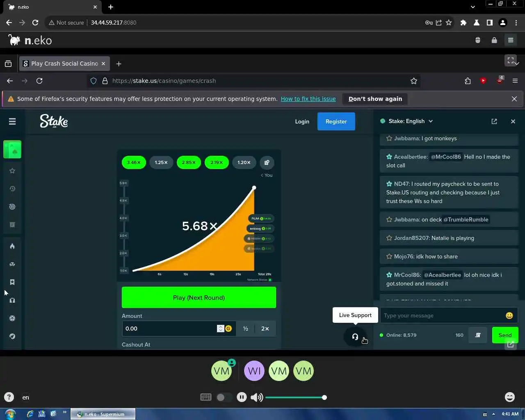The height and width of the screenshot is (420, 525).
Task: Open Challenges target icon in sidebar
Action: click(x=12, y=207)
